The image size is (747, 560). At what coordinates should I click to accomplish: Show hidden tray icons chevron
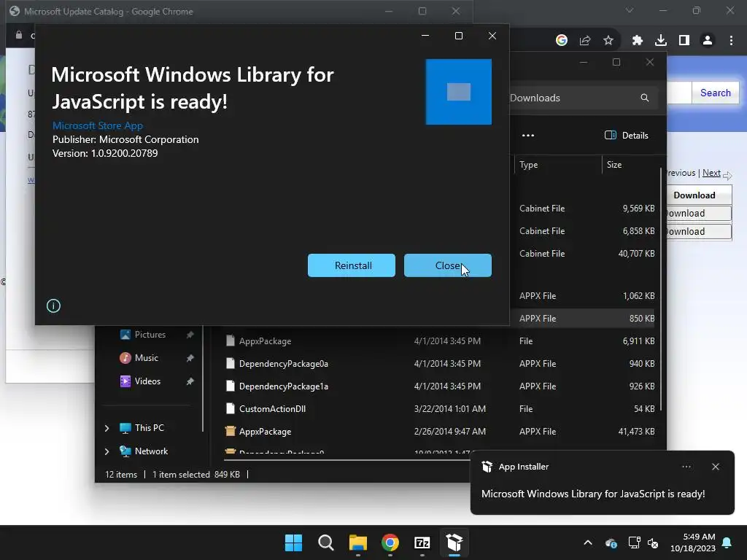pos(588,542)
